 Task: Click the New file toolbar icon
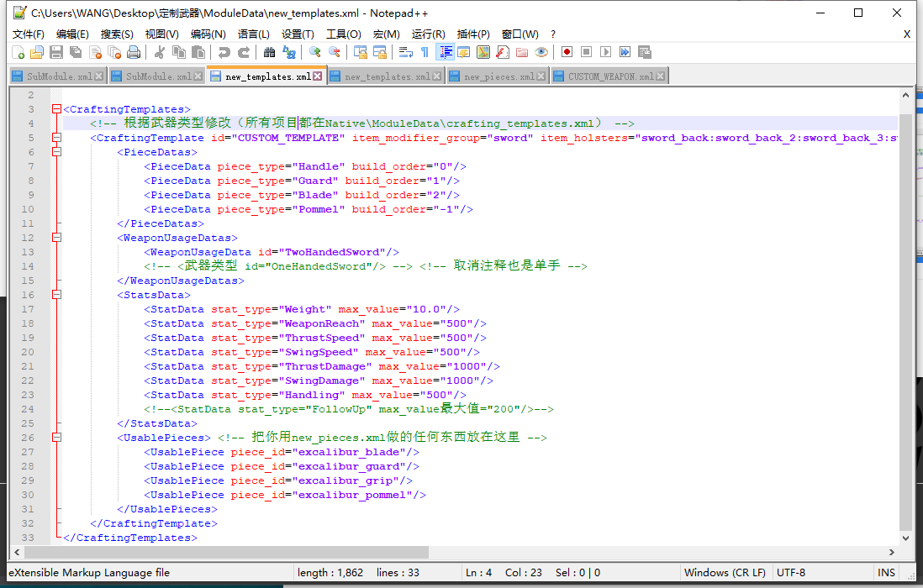18,52
